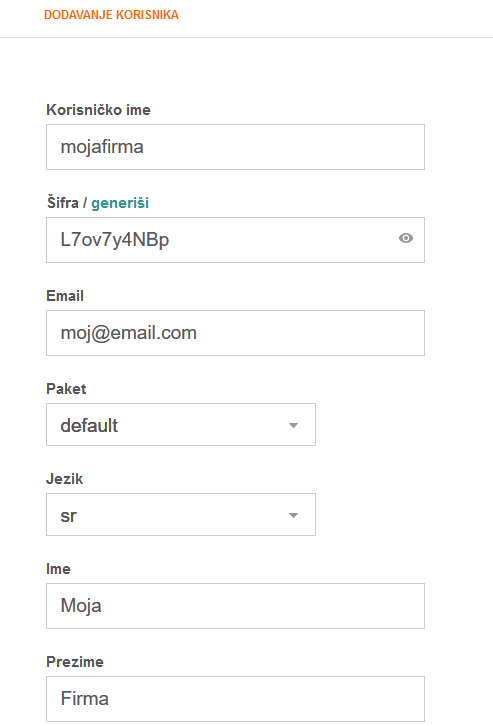Click the Korisničko ime label
493x726 pixels.
click(98, 110)
